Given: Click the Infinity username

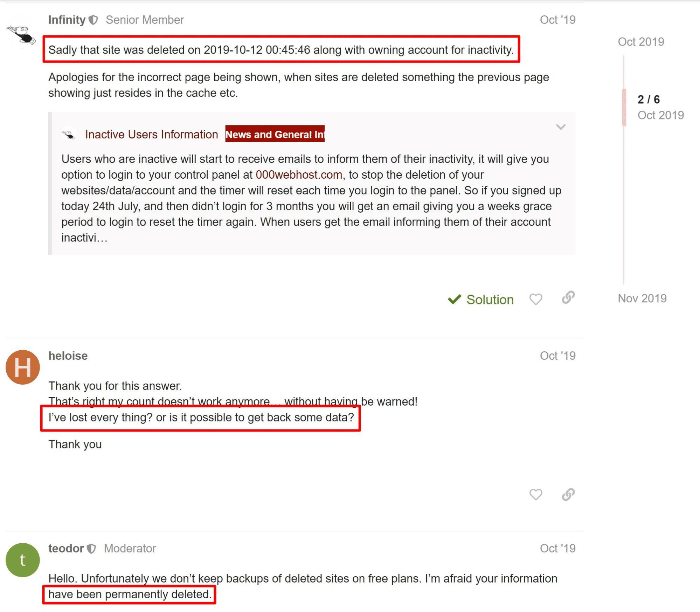Looking at the screenshot, I should pos(67,20).
